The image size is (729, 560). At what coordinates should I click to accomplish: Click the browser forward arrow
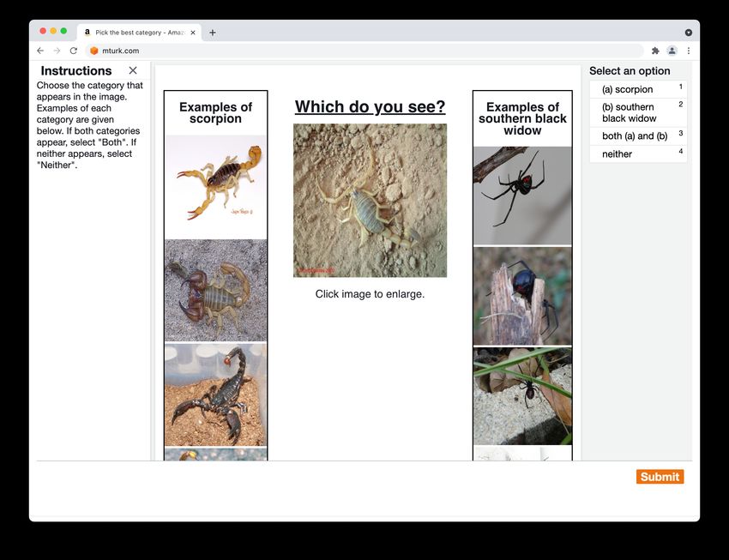pos(57,51)
